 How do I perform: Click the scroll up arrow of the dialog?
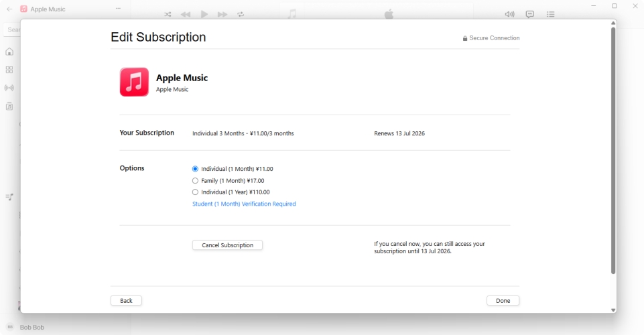613,23
